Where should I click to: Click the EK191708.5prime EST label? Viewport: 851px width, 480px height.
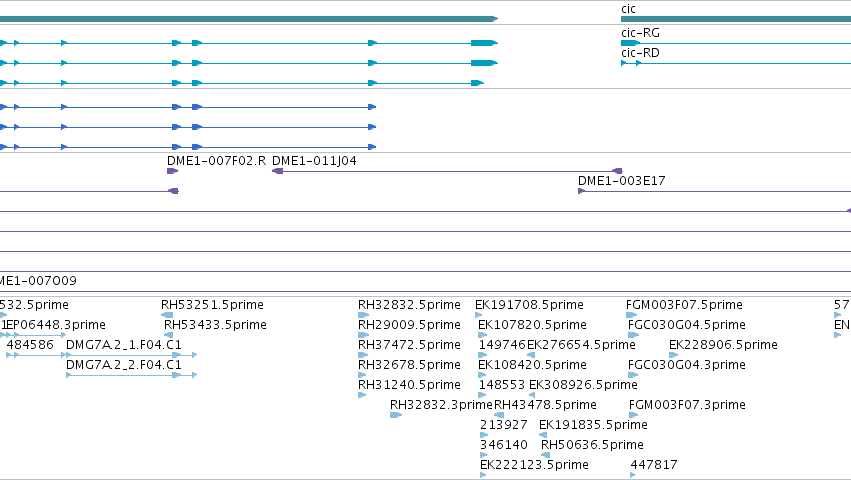530,305
